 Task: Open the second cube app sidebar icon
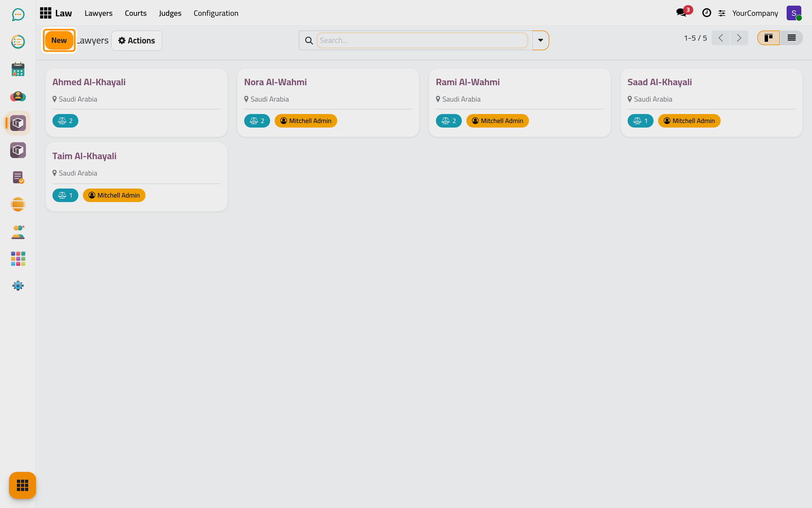point(18,150)
